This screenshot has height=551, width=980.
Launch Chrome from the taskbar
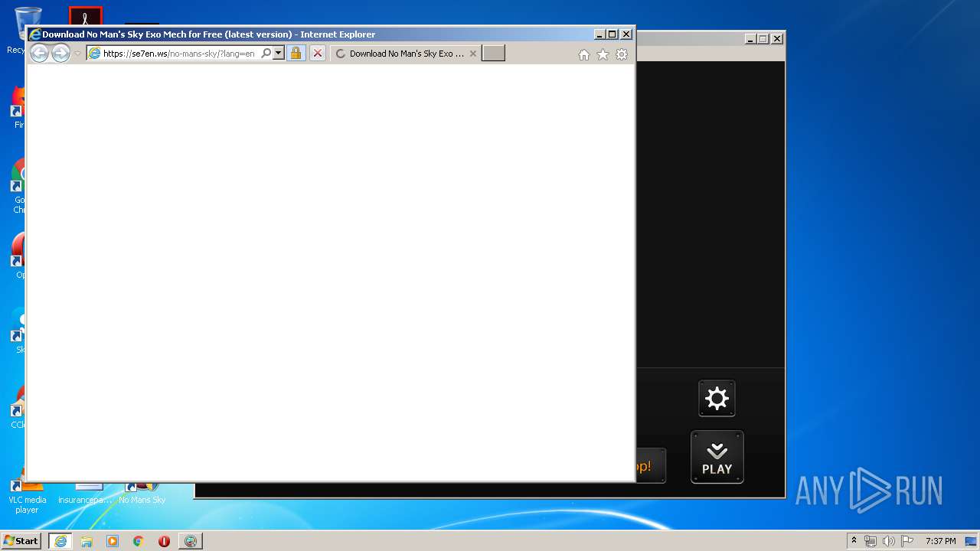click(x=139, y=541)
